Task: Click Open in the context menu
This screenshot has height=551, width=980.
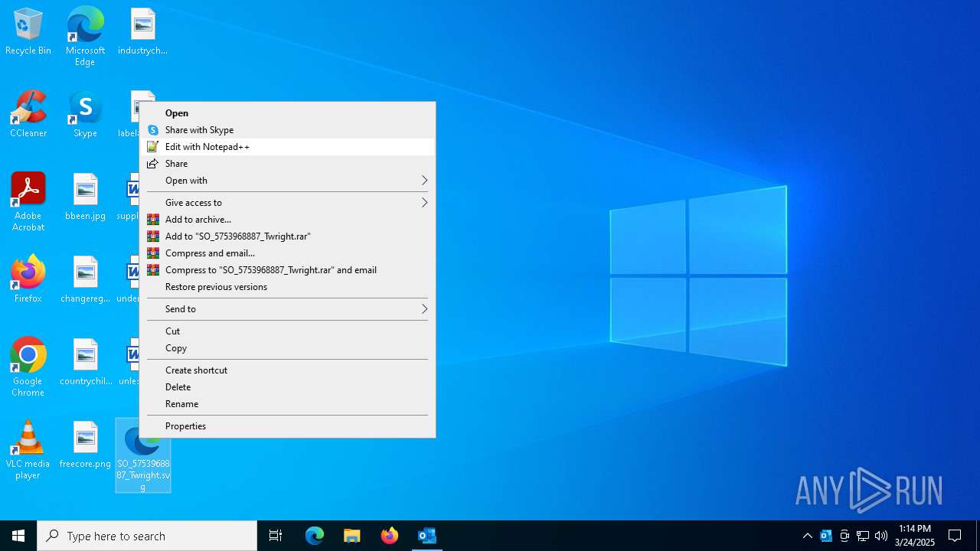Action: point(287,113)
